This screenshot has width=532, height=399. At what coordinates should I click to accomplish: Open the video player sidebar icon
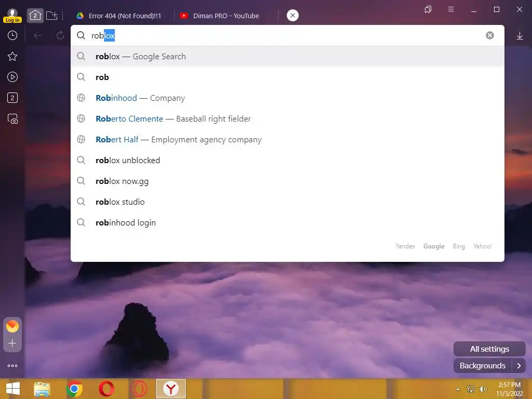click(x=12, y=77)
